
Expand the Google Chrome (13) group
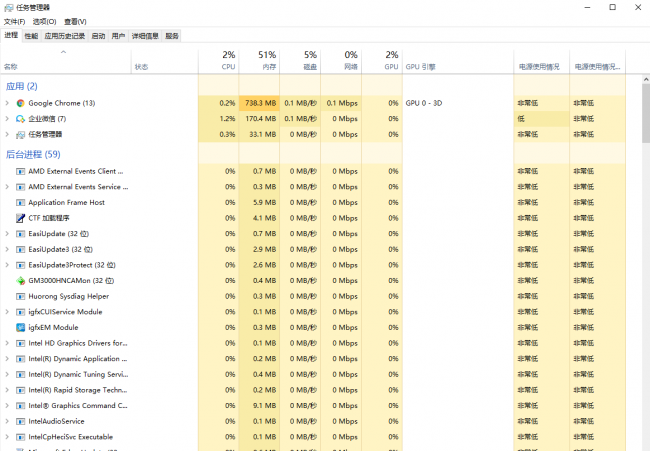click(x=7, y=103)
